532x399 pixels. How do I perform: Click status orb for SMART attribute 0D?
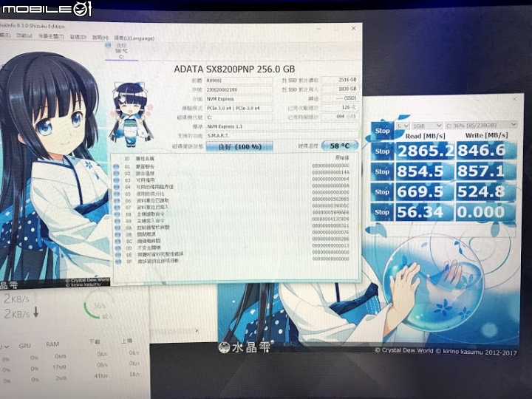[118, 248]
